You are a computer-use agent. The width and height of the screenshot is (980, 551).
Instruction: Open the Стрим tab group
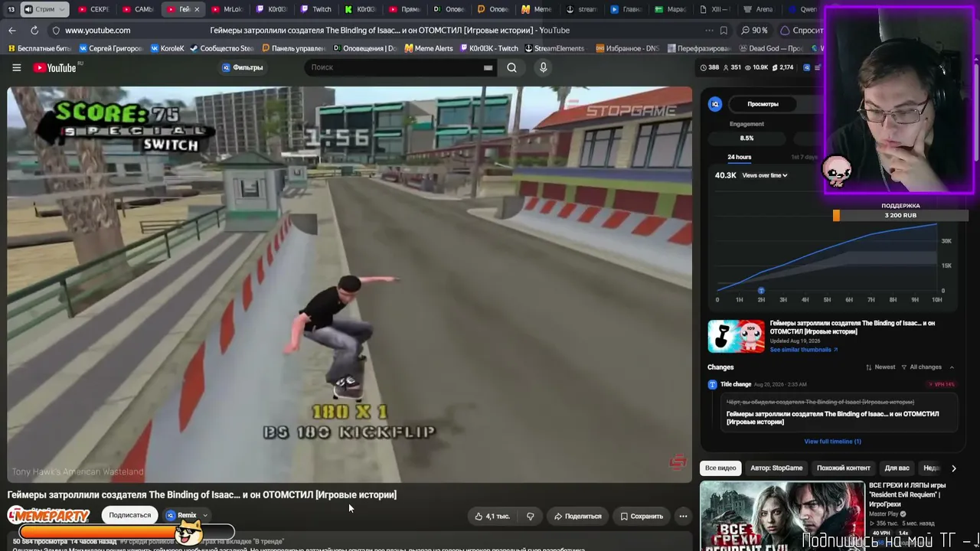pos(44,9)
